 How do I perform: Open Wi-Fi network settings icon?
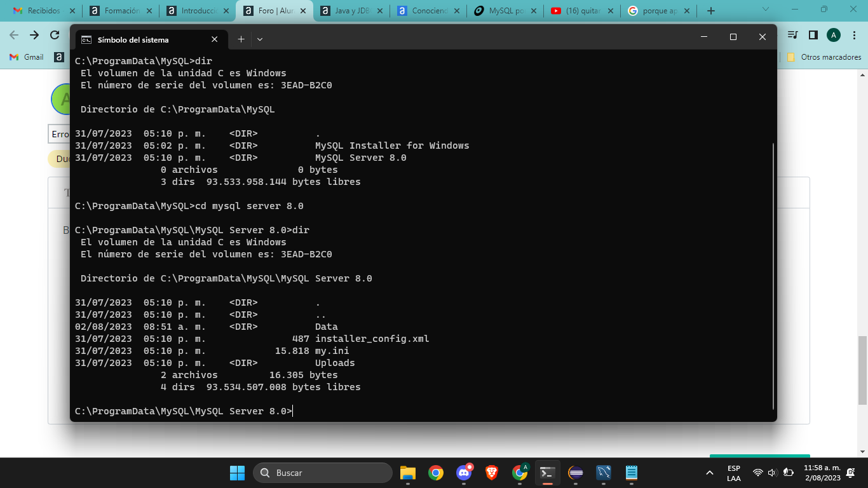(757, 473)
